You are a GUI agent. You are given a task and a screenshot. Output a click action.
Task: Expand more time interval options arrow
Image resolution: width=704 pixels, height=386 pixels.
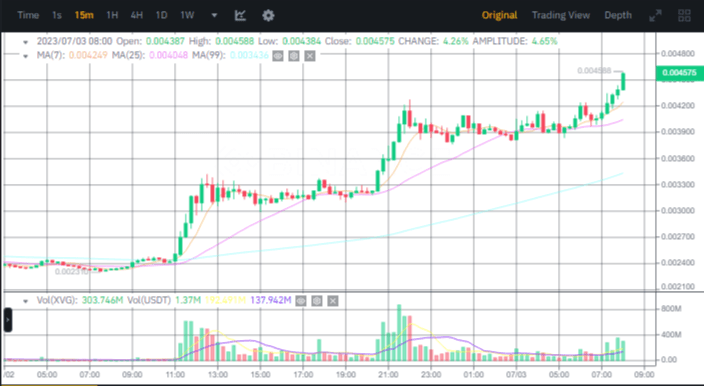pos(214,15)
